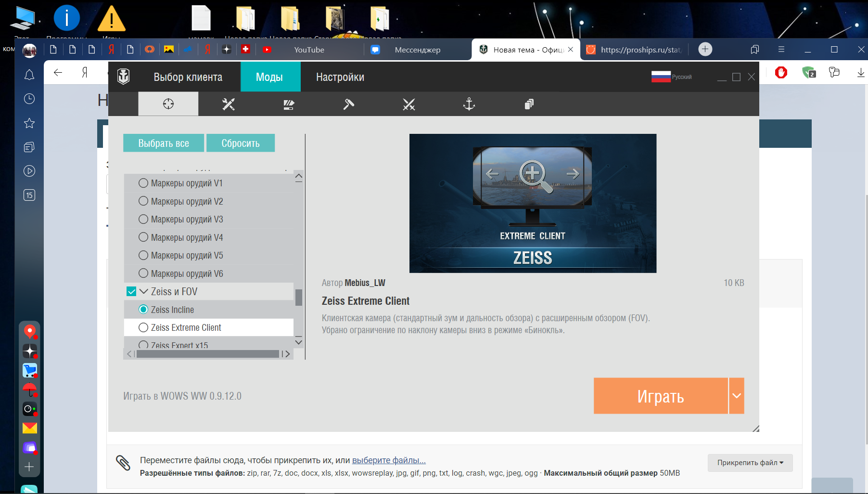Select Маркеры орудий V2 radio button
This screenshot has height=494, width=868.
click(143, 201)
